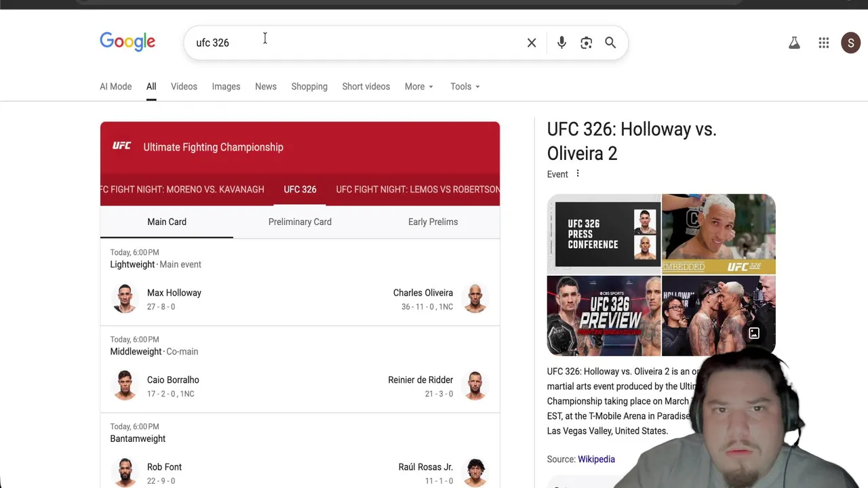Click the Google logo
Screen dimensions: 868x488
[127, 42]
